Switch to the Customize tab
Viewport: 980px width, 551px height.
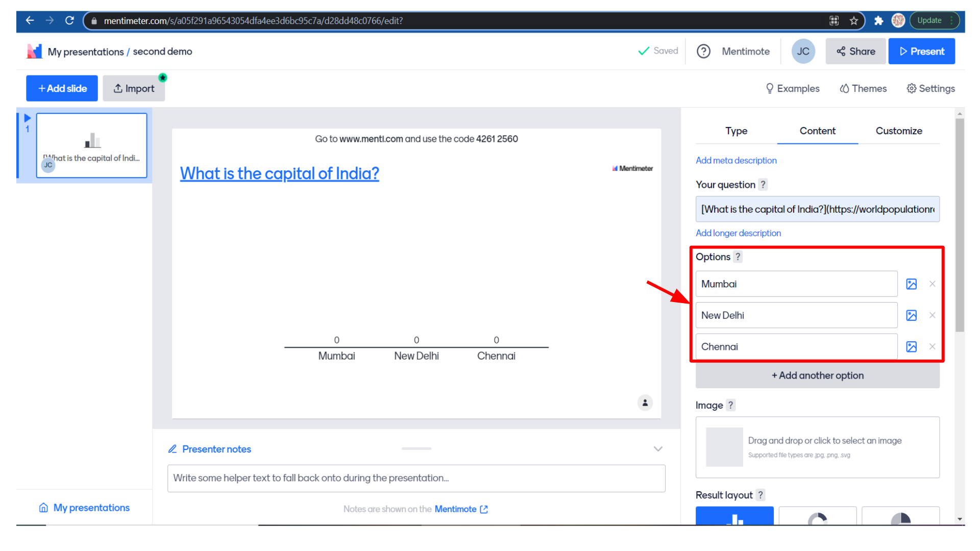coord(898,131)
